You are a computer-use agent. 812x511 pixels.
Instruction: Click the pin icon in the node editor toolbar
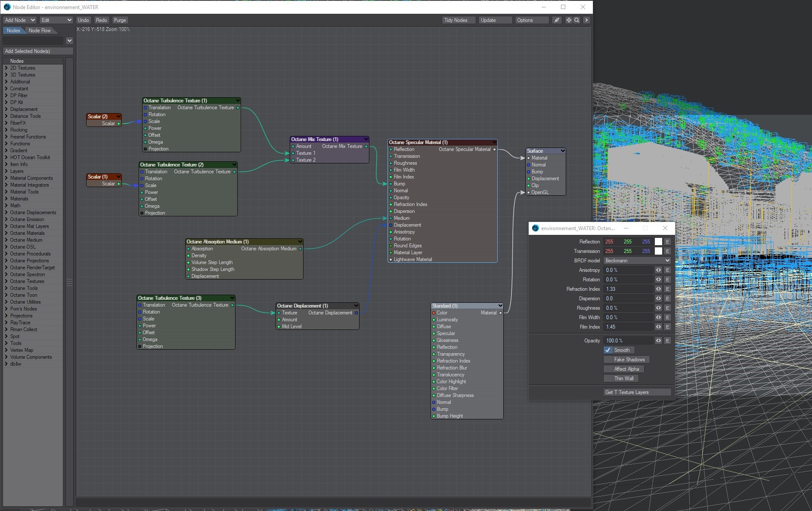tap(557, 20)
